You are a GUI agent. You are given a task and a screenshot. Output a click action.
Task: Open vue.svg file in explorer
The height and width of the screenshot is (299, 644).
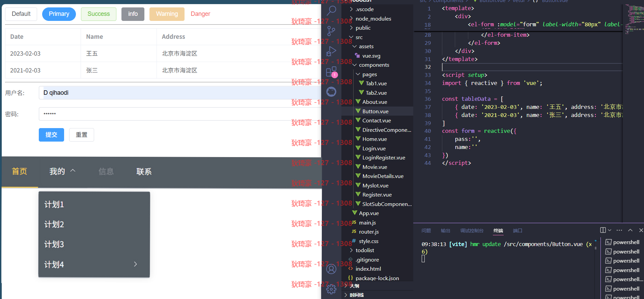371,56
